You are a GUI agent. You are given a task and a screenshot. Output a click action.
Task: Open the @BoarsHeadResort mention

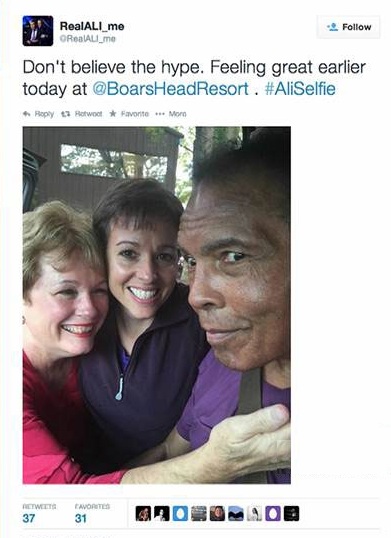click(170, 89)
